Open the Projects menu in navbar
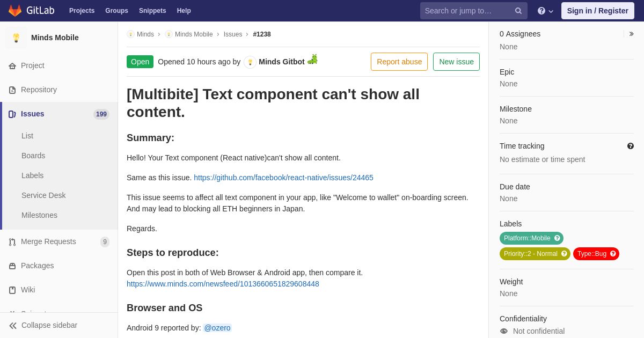This screenshot has height=338, width=644. 82,11
